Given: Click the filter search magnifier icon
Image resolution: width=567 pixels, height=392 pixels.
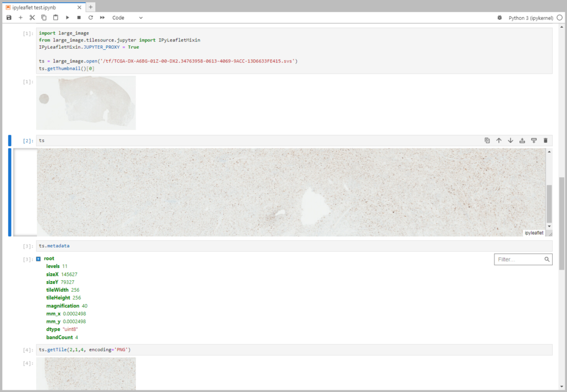Looking at the screenshot, I should coord(547,259).
